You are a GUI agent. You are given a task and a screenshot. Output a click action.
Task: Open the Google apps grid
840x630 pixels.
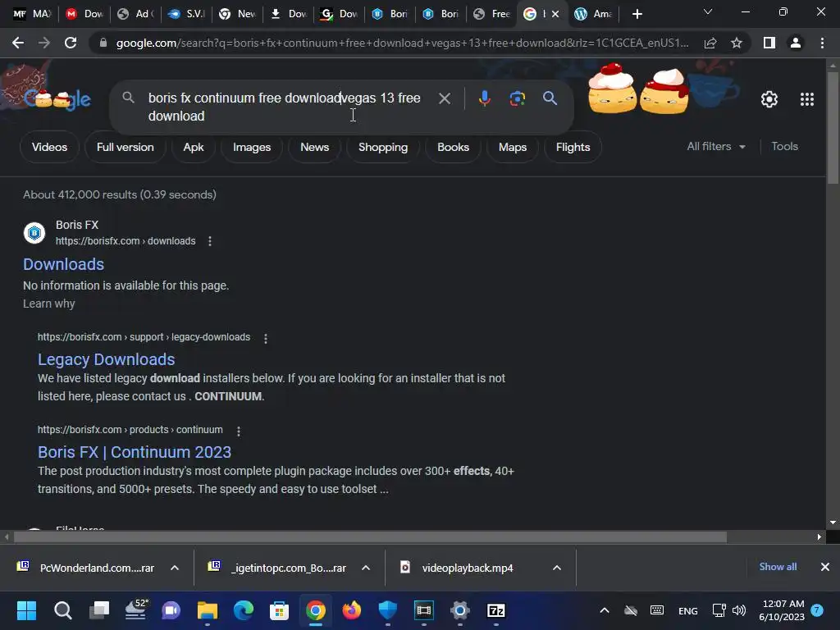[807, 99]
